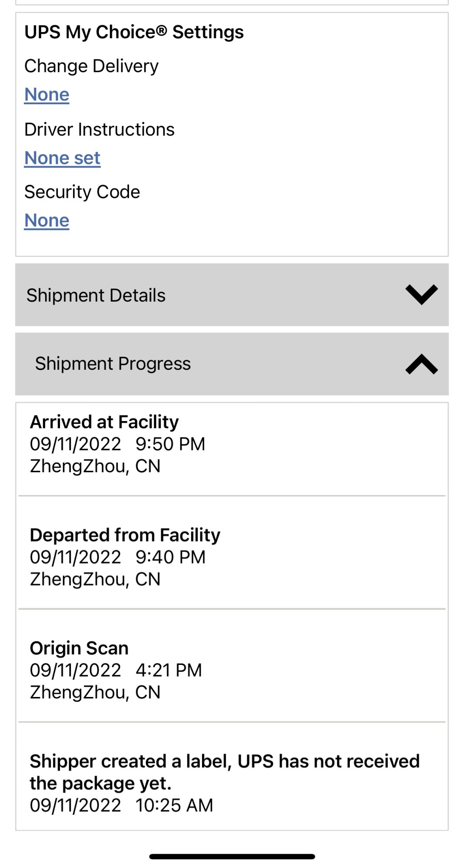Tap the 10:25 AM label creation timestamp
Screen dimensions: 464x868
point(174,806)
